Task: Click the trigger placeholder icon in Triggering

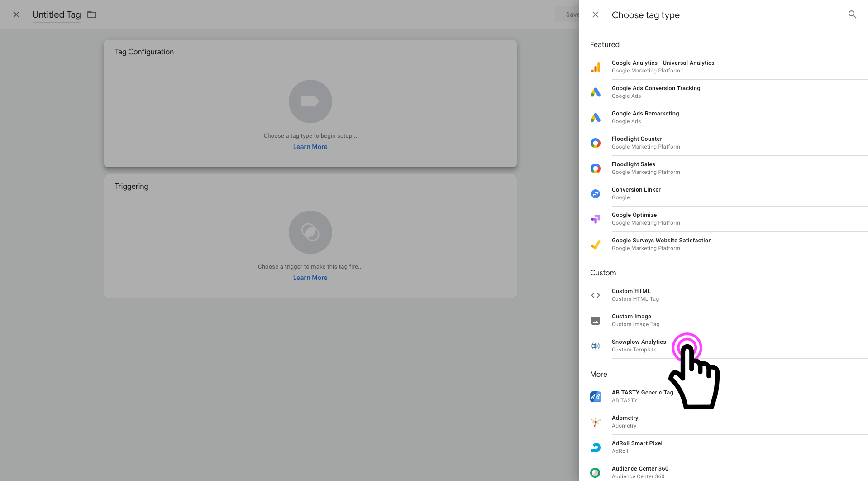Action: tap(310, 232)
